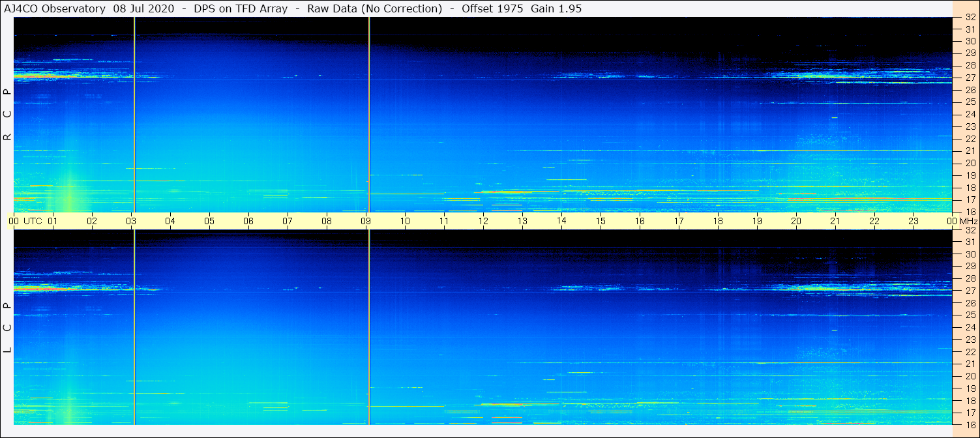980x438 pixels.
Task: Click the 18 hour tick on time axis
Action: pyautogui.click(x=718, y=221)
